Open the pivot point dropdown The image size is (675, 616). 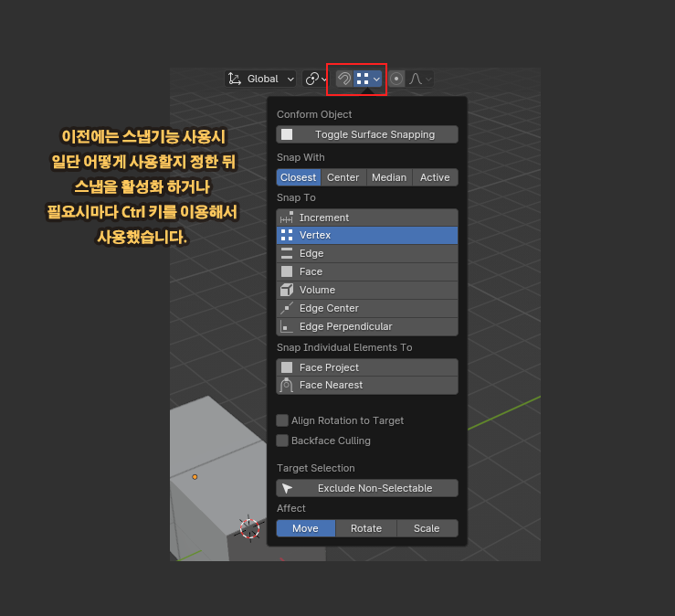[x=315, y=79]
